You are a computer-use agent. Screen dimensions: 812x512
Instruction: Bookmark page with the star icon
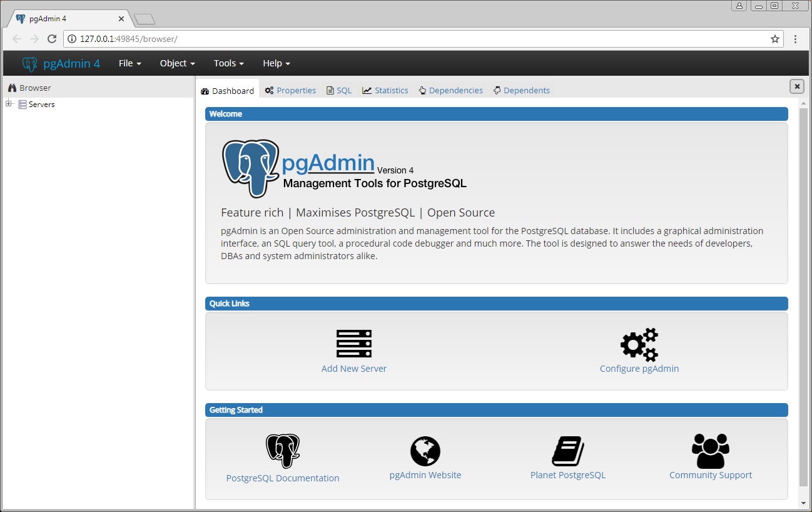tap(775, 39)
